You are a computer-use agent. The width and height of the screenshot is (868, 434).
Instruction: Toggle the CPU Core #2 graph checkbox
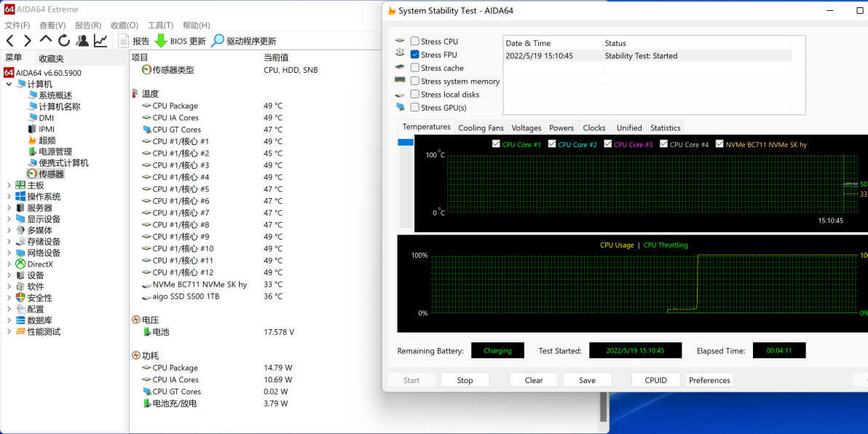[552, 144]
